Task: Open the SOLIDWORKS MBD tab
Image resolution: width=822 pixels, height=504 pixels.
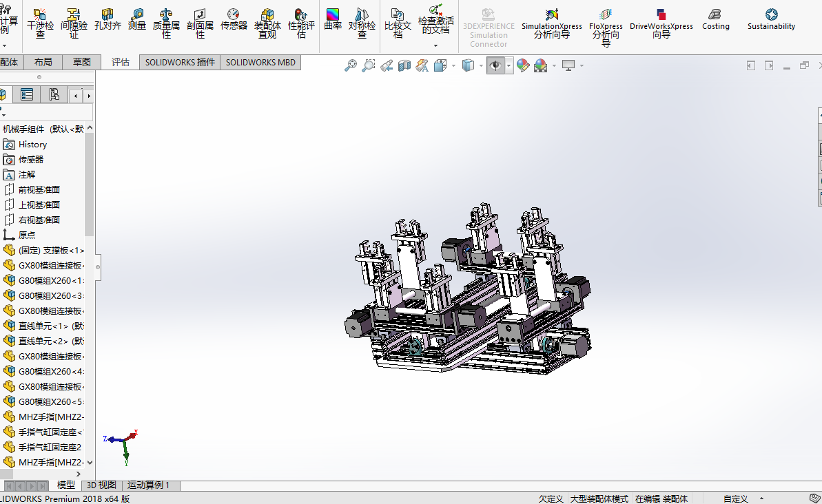Action: 260,63
